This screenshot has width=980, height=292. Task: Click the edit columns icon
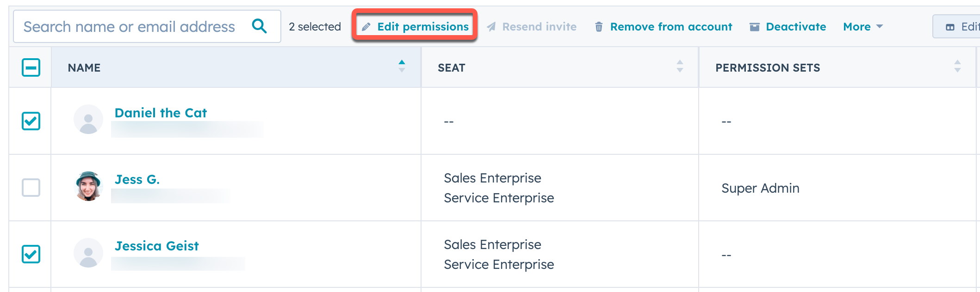[950, 27]
